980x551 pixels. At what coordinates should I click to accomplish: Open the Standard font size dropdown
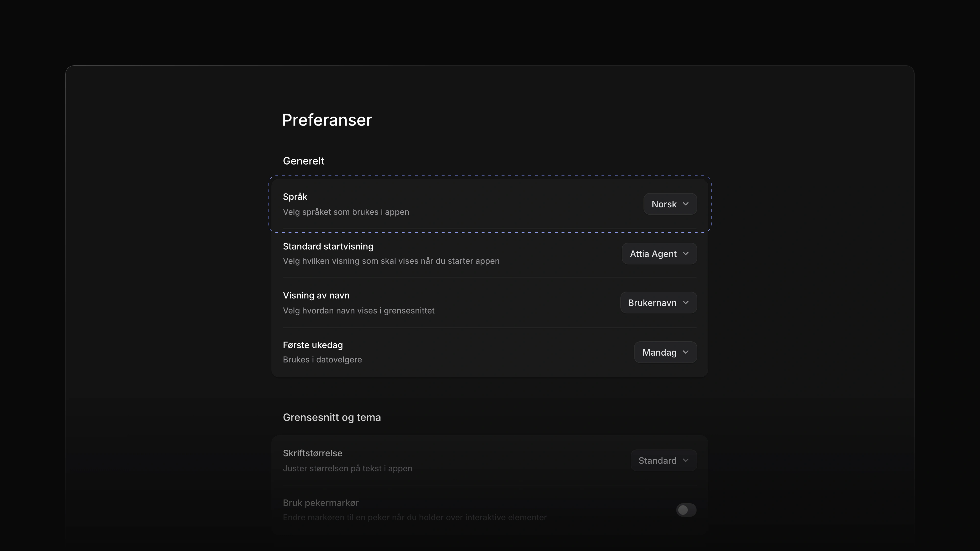click(x=664, y=460)
